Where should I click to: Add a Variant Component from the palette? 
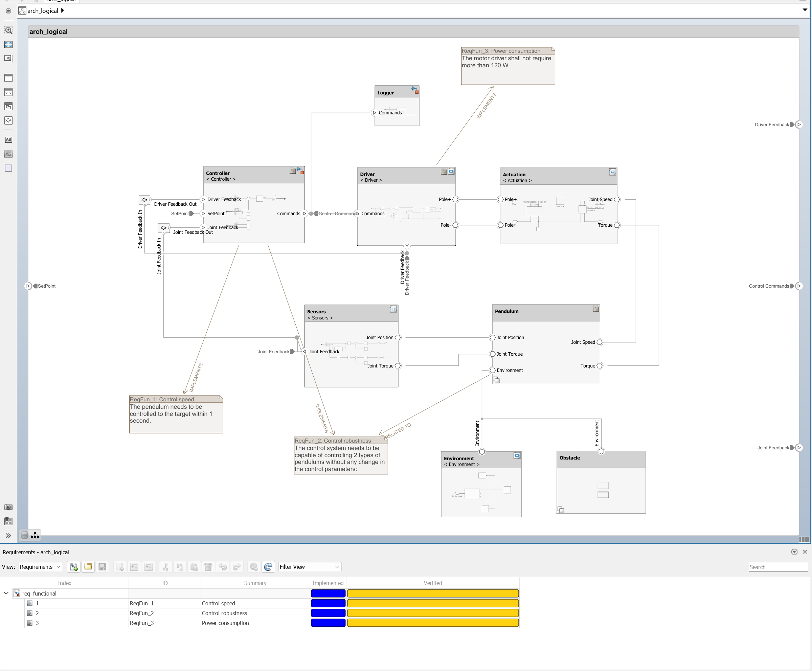[8, 106]
